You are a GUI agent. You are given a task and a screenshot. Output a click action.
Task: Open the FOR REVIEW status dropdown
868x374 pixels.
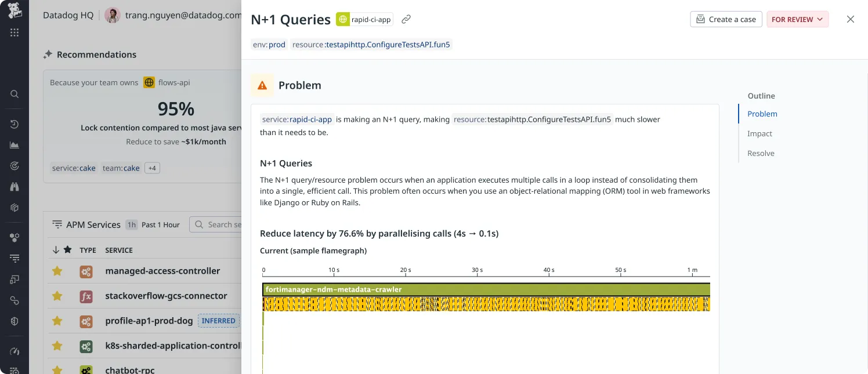click(x=797, y=19)
